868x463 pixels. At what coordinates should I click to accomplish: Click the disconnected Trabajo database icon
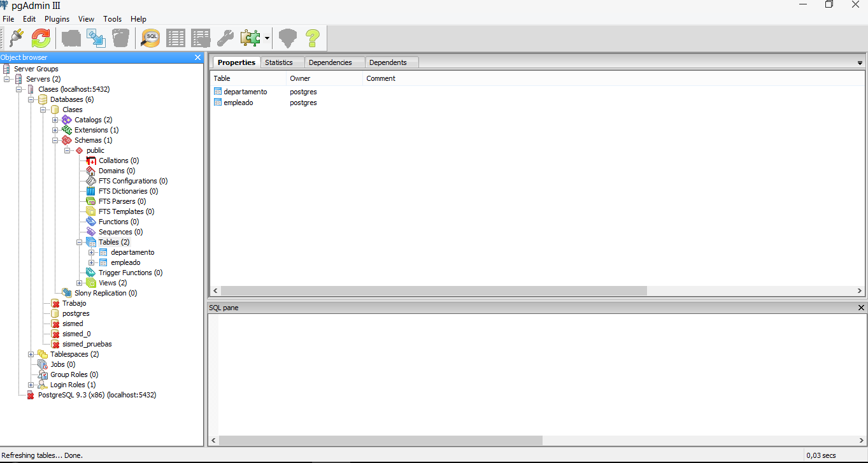coord(55,303)
